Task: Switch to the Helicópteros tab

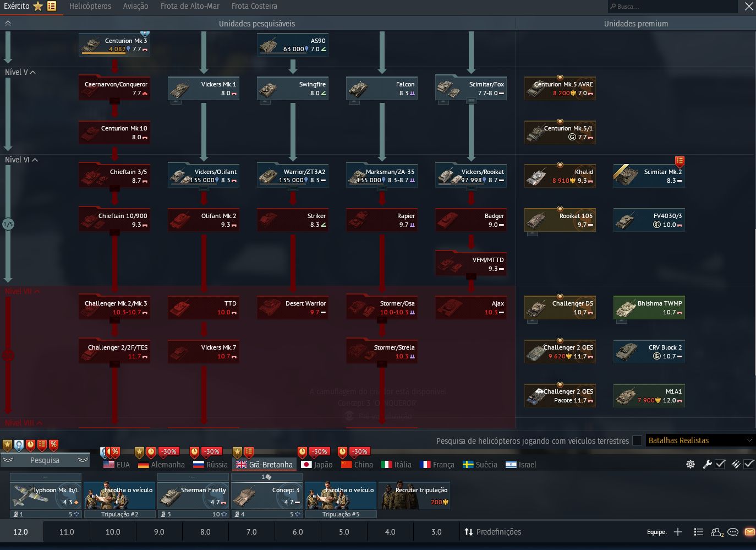Action: [x=90, y=6]
